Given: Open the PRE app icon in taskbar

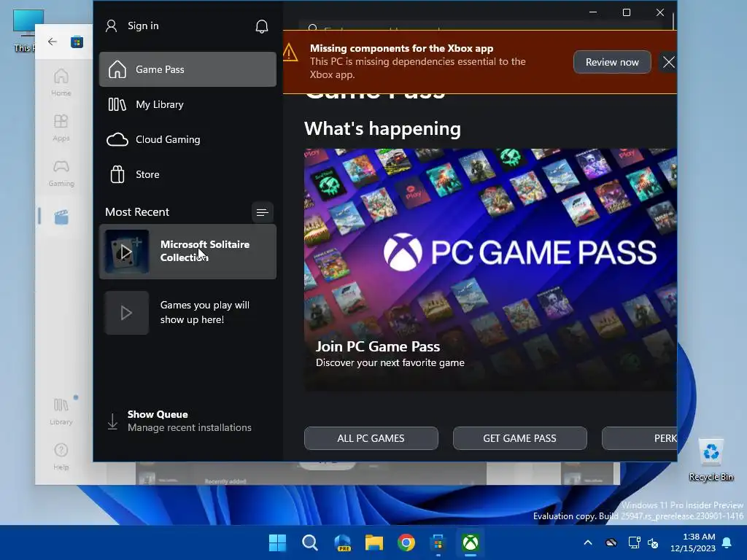Looking at the screenshot, I should click(342, 542).
